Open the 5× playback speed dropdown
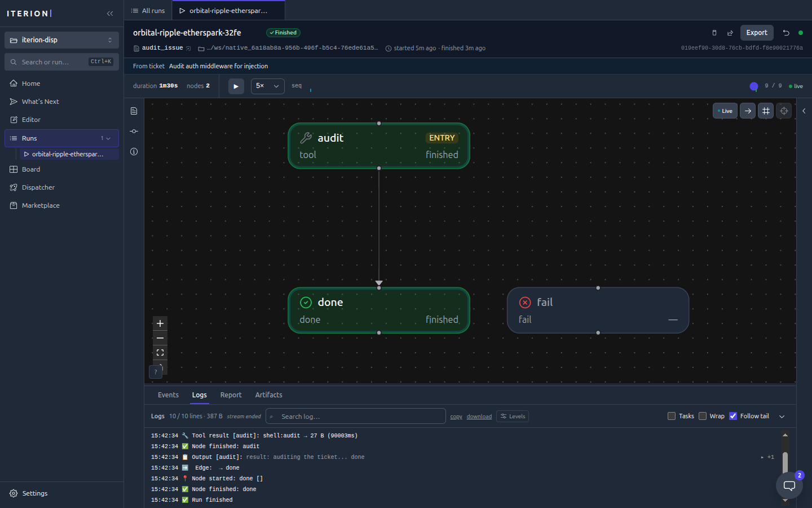Screen dimensions: 812x508 coord(268,86)
